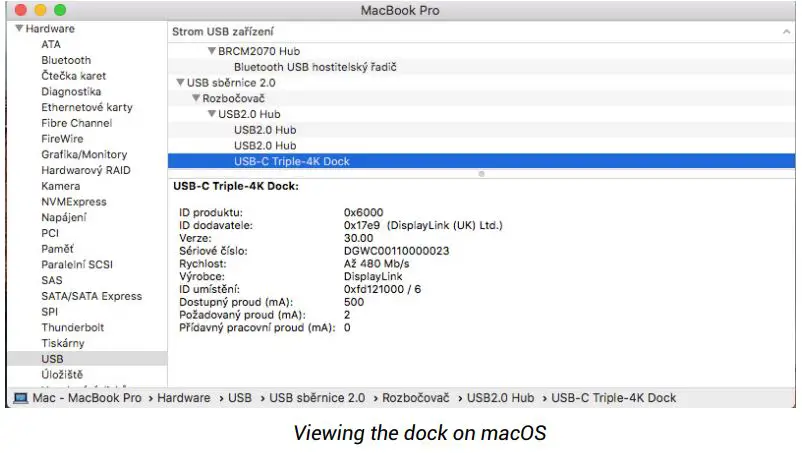The image size is (802, 453).
Task: Open NVMExpress category
Action: [x=74, y=202]
